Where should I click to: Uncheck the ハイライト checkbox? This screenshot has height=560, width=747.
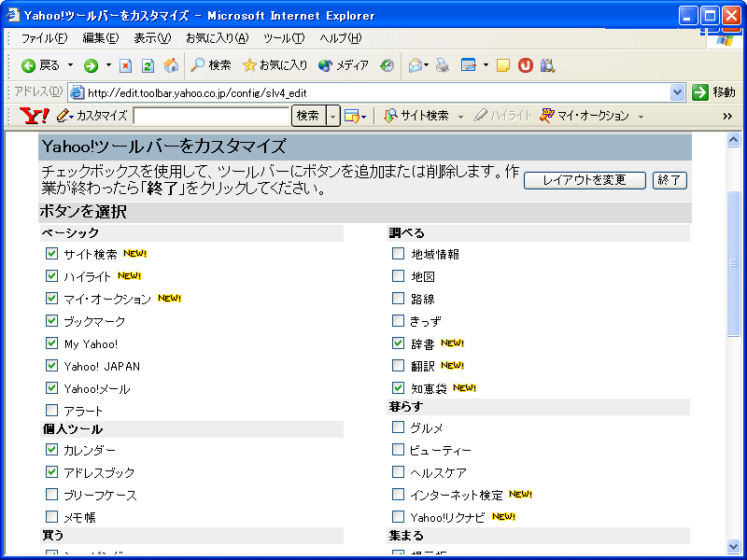pyautogui.click(x=51, y=275)
